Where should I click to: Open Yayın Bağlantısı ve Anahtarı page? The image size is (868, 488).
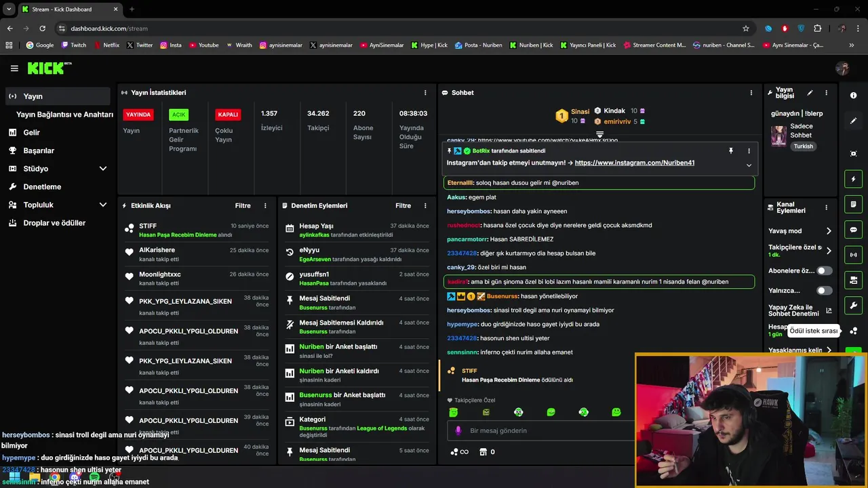tap(64, 115)
